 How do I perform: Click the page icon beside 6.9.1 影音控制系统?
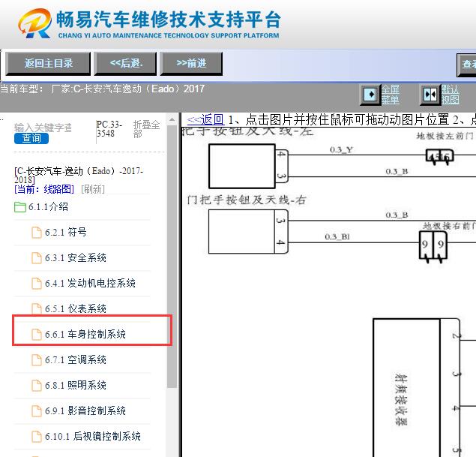point(37,411)
